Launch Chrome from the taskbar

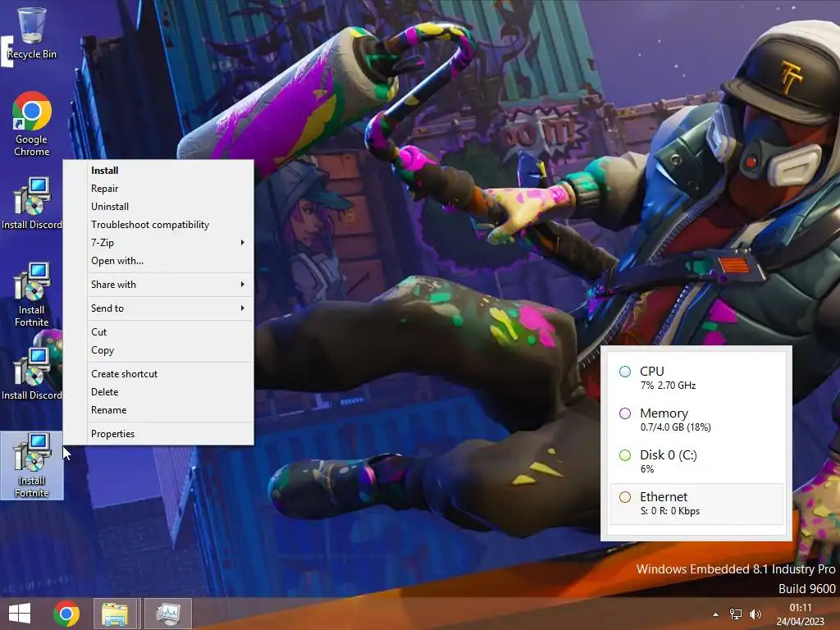(x=66, y=614)
